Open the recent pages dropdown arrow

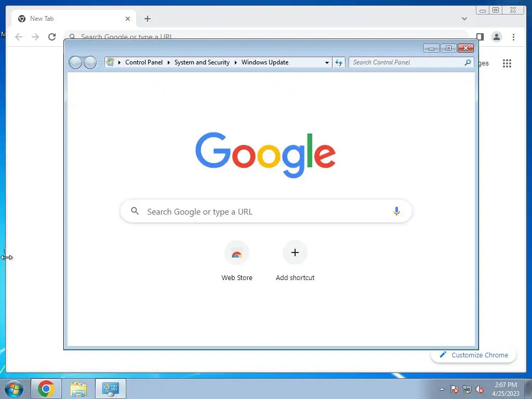[100, 62]
